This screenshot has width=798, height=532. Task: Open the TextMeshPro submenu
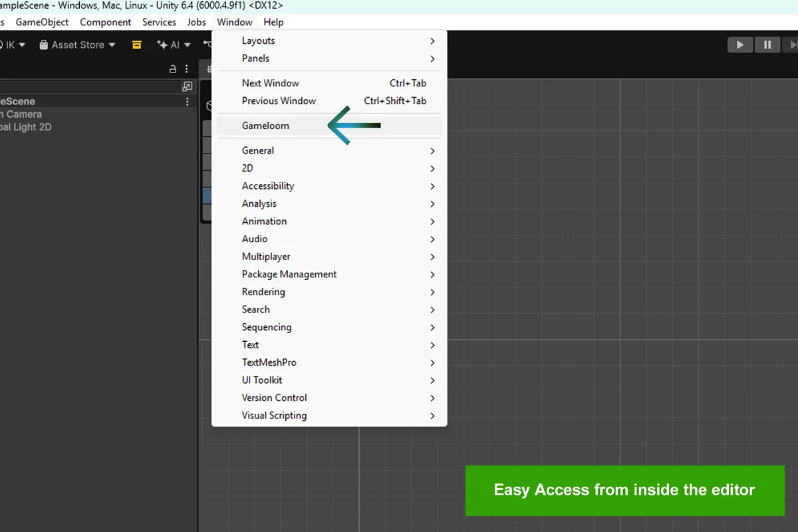tap(329, 362)
